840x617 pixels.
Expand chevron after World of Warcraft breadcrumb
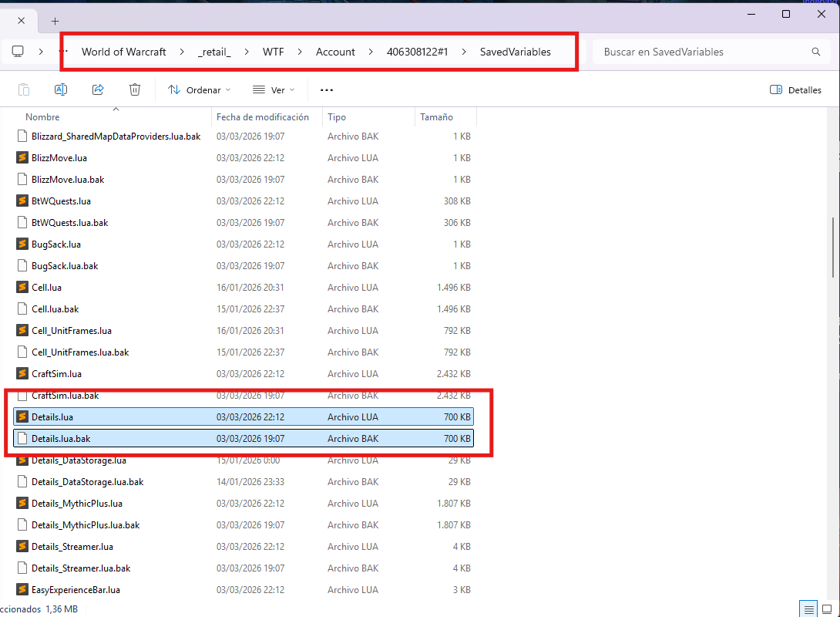coord(182,52)
